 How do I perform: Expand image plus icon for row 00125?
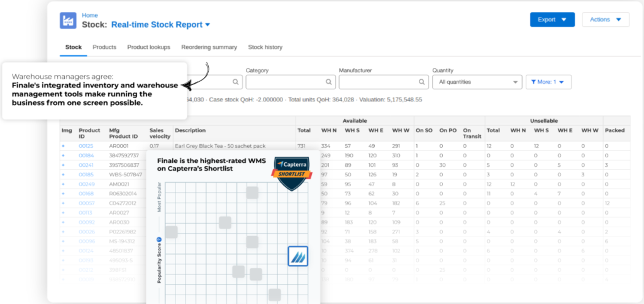point(64,146)
